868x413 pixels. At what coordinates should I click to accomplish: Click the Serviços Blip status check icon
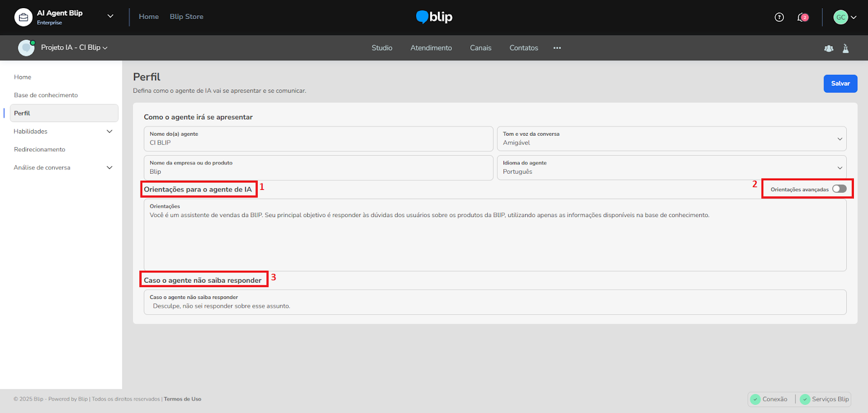pos(805,399)
